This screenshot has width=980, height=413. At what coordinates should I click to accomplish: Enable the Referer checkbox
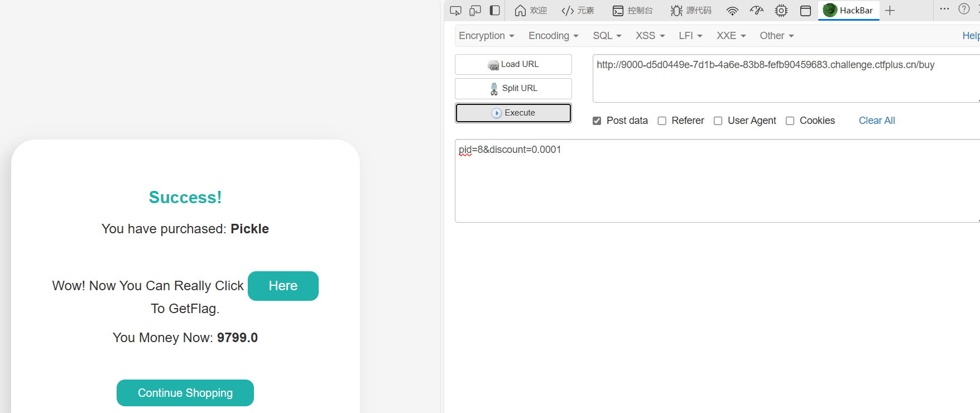(662, 121)
